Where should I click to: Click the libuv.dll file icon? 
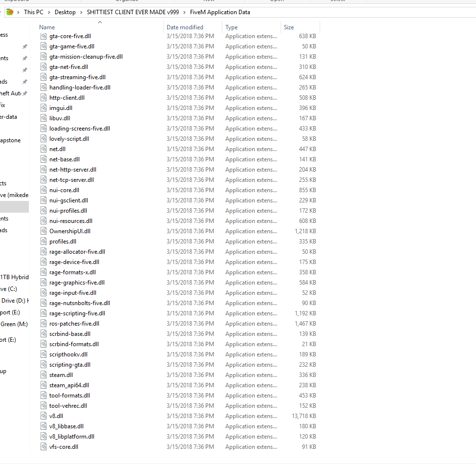coord(43,118)
